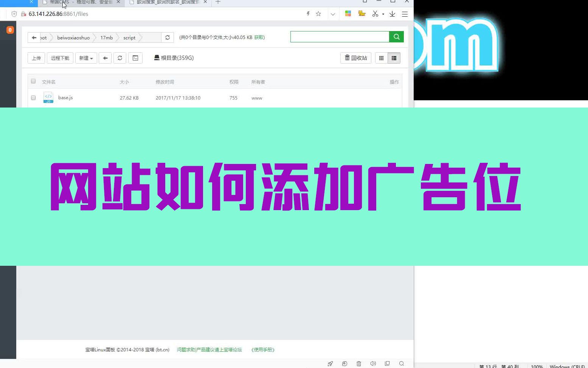
Task: Tick the checkbox for base.js
Action: 33,98
